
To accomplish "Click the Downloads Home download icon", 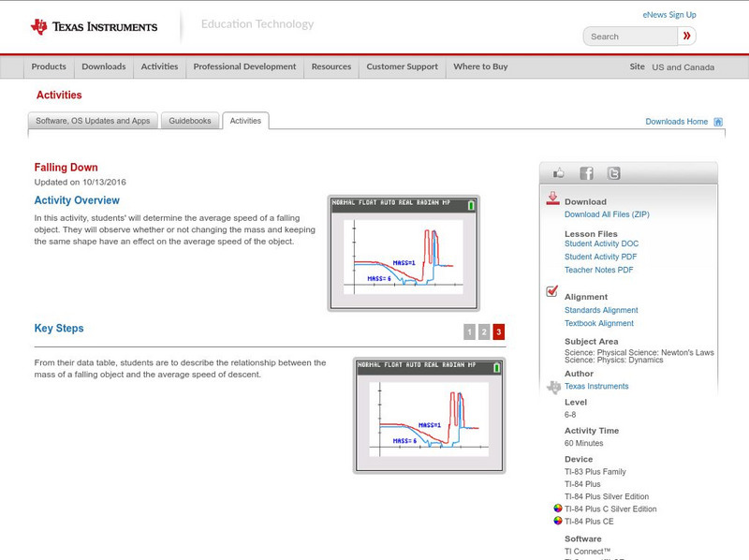I will click(x=717, y=122).
